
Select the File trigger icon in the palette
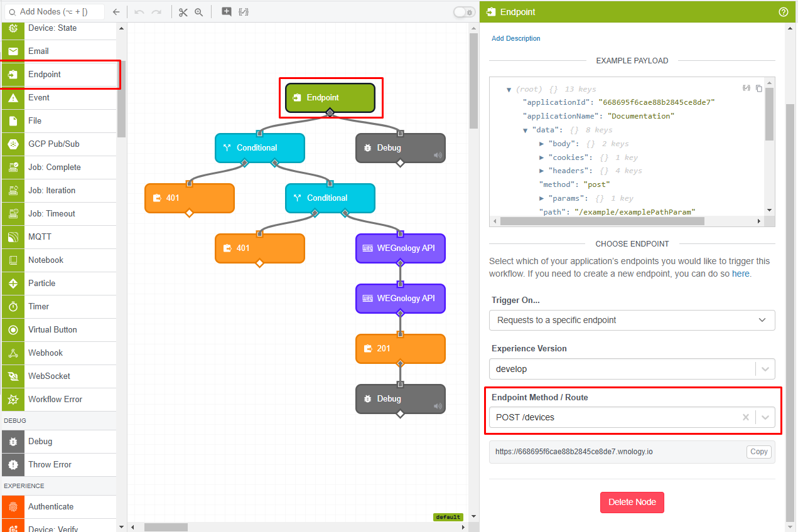click(13, 120)
